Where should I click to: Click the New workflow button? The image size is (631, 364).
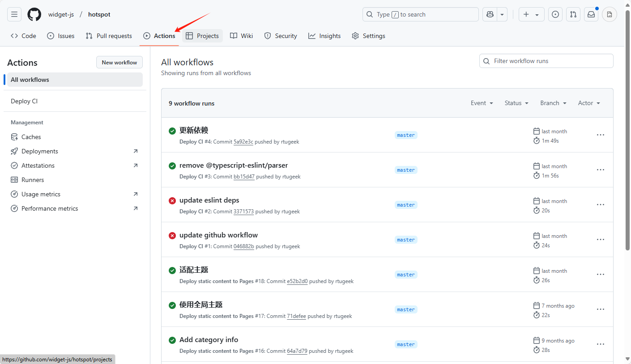[x=119, y=62]
